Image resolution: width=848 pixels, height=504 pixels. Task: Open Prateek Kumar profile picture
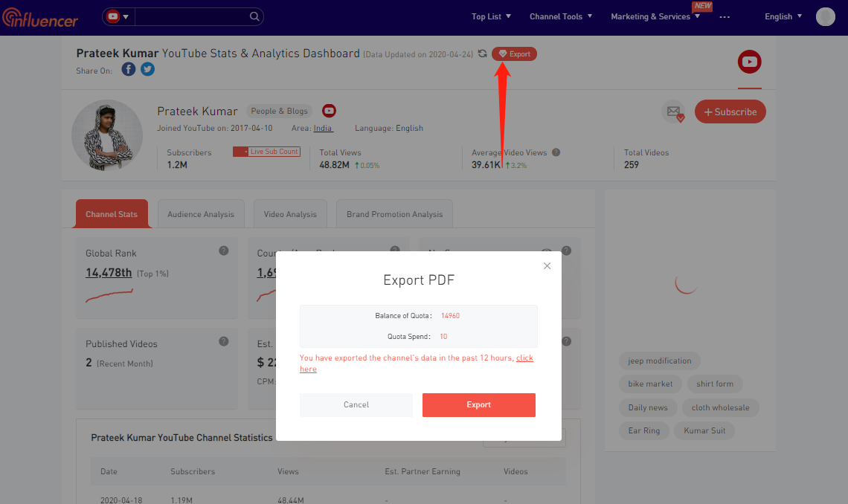point(107,135)
